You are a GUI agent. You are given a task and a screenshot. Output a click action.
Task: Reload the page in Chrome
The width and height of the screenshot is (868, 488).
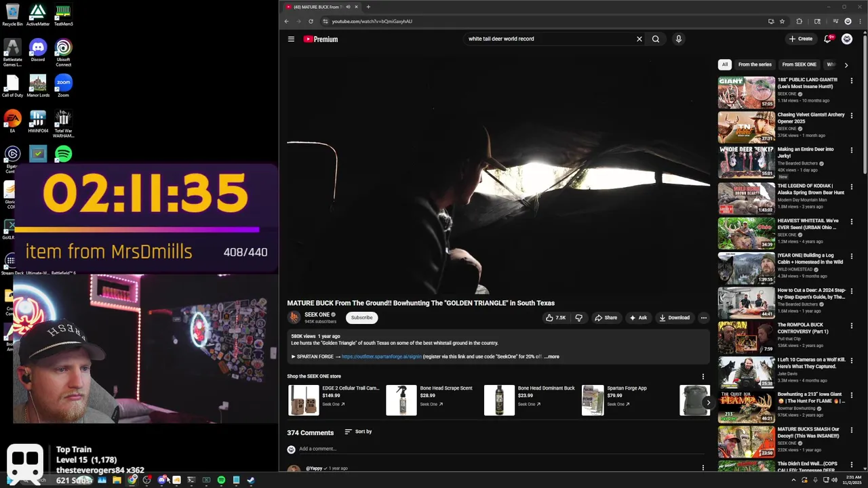pos(311,21)
